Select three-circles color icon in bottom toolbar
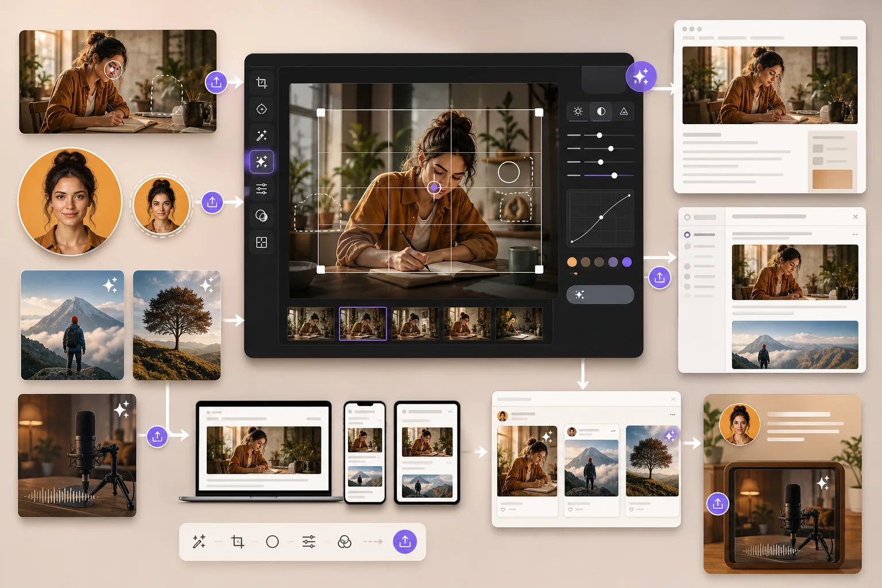The height and width of the screenshot is (588, 882). point(345,541)
